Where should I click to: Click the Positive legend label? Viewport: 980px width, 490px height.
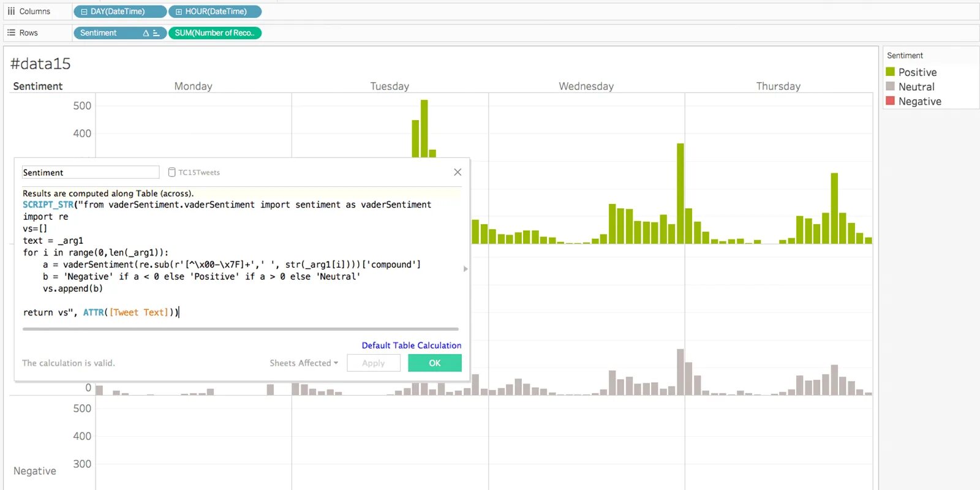click(x=918, y=72)
